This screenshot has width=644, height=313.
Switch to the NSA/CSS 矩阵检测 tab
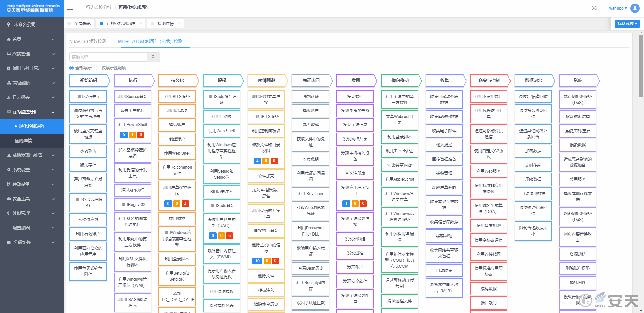(88, 41)
